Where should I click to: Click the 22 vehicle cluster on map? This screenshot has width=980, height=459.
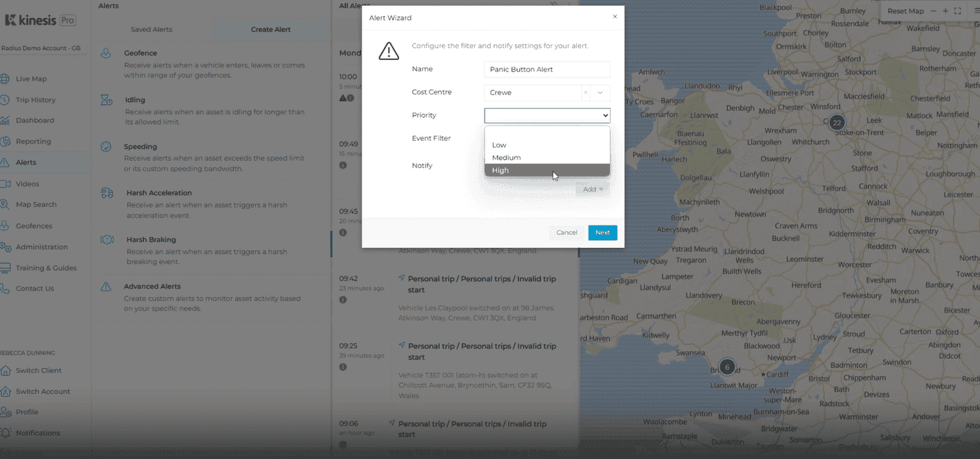837,123
